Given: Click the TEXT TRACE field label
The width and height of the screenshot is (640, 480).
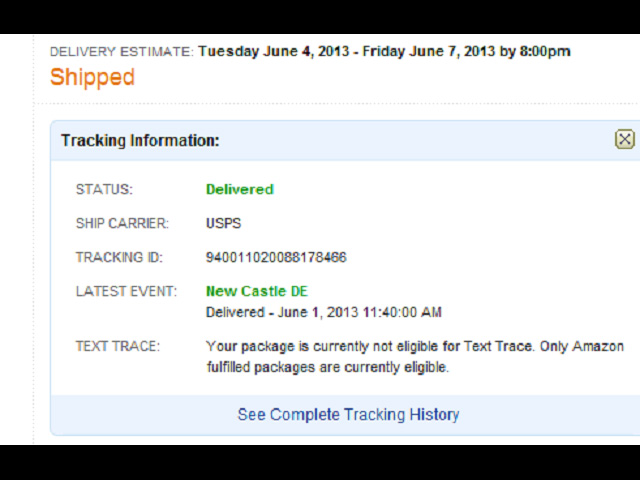Looking at the screenshot, I should [117, 346].
